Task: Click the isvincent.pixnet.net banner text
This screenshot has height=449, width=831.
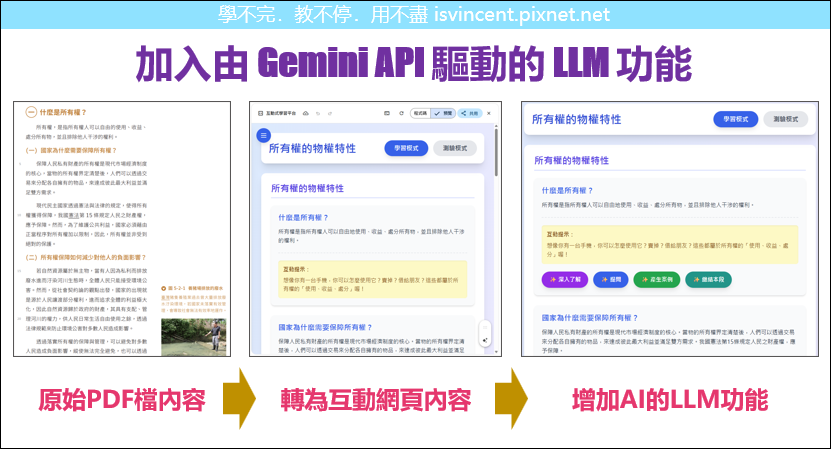Action: click(x=522, y=14)
